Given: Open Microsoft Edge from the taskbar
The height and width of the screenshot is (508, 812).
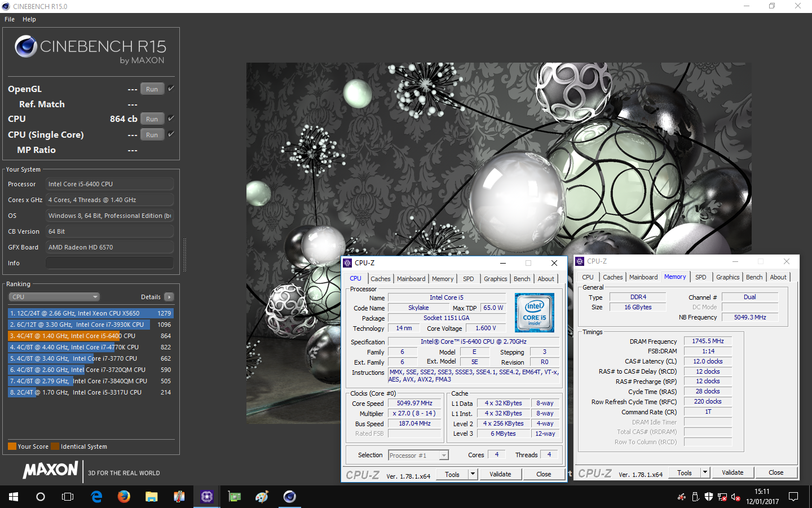Looking at the screenshot, I should [96, 497].
